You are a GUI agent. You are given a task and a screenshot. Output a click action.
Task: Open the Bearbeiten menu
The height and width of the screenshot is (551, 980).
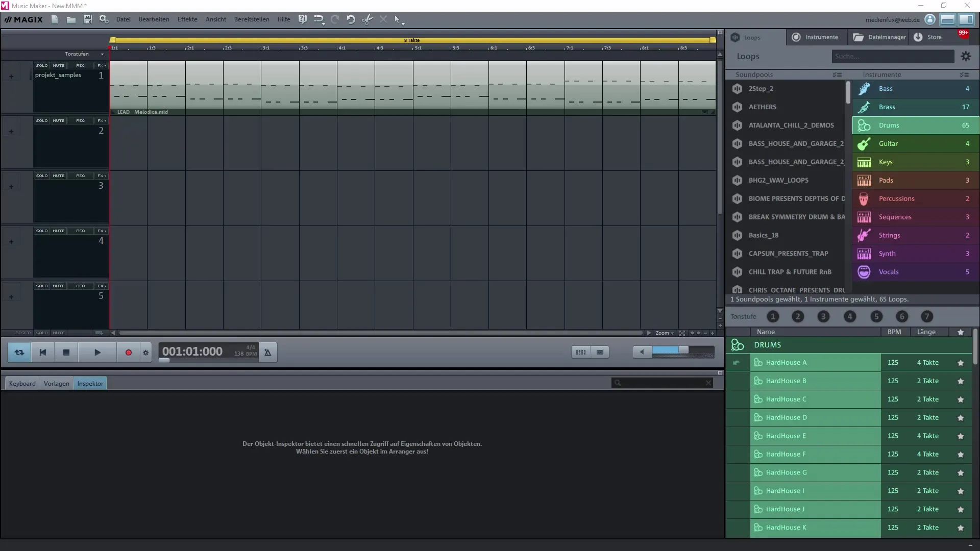154,19
